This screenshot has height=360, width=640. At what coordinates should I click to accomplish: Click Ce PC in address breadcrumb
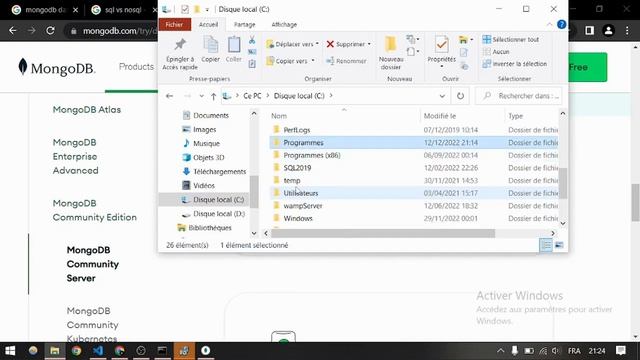252,96
